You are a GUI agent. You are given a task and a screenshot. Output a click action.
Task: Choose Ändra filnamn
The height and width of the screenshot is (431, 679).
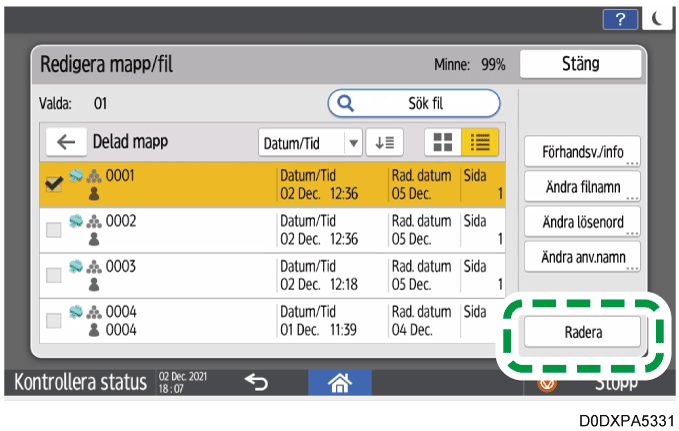583,187
